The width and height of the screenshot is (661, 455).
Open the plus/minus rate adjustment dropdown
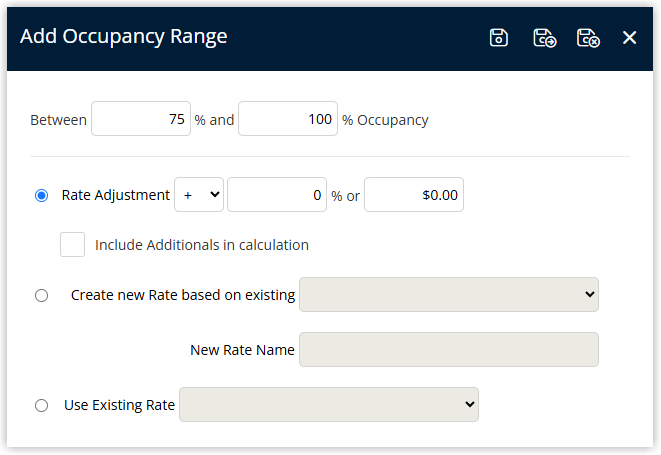click(x=199, y=195)
